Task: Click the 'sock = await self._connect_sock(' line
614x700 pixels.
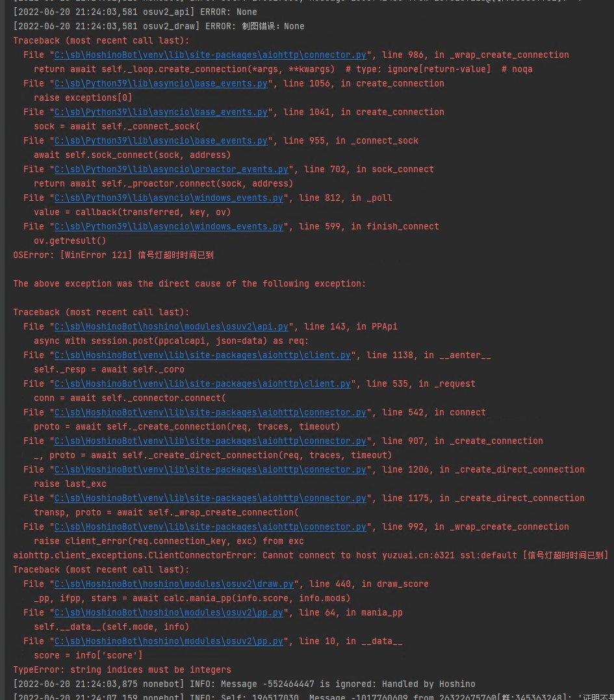Action: 117,126
